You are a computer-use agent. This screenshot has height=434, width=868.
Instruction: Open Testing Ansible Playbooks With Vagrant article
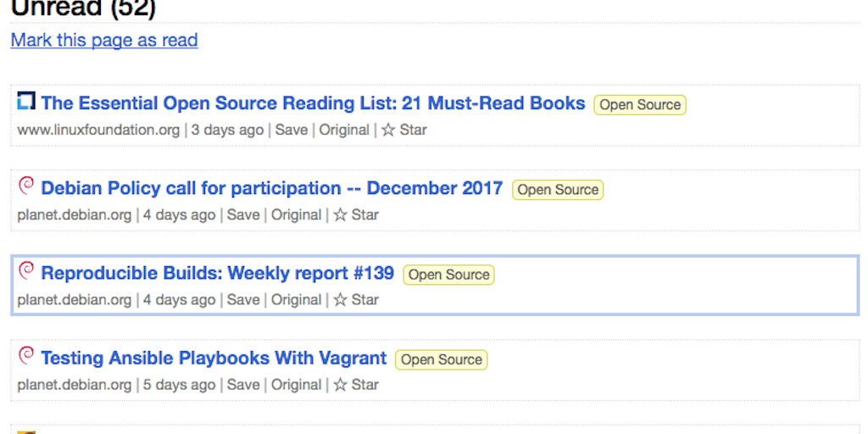[x=214, y=358]
